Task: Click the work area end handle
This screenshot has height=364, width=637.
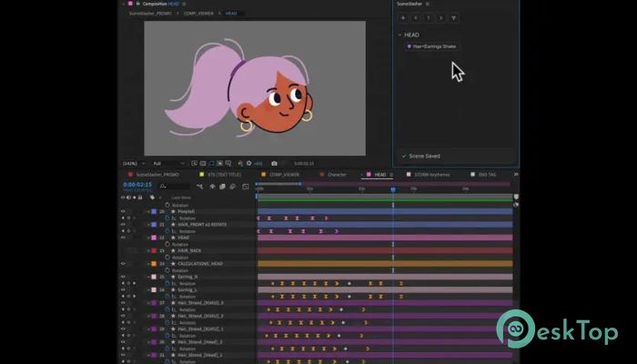Action: coord(300,184)
